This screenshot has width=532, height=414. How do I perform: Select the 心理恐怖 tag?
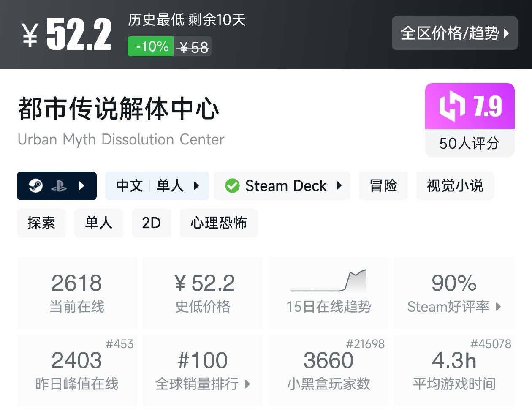pyautogui.click(x=218, y=223)
